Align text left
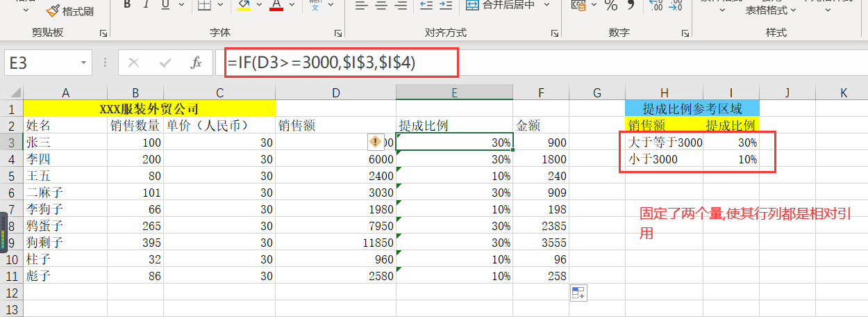This screenshot has width=868, height=317. pyautogui.click(x=361, y=6)
